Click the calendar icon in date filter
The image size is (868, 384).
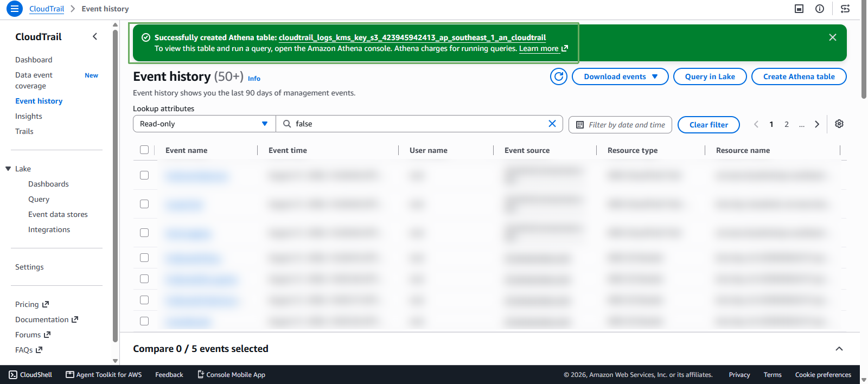(580, 125)
